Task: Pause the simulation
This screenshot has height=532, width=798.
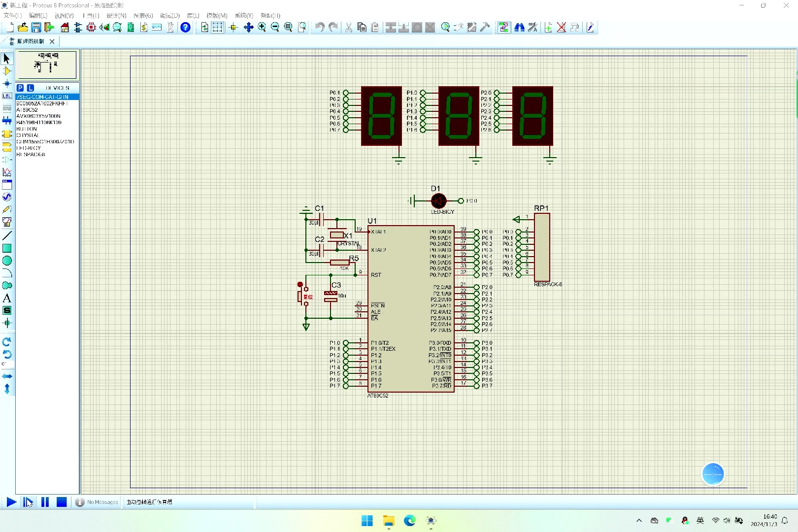Action: pos(45,502)
